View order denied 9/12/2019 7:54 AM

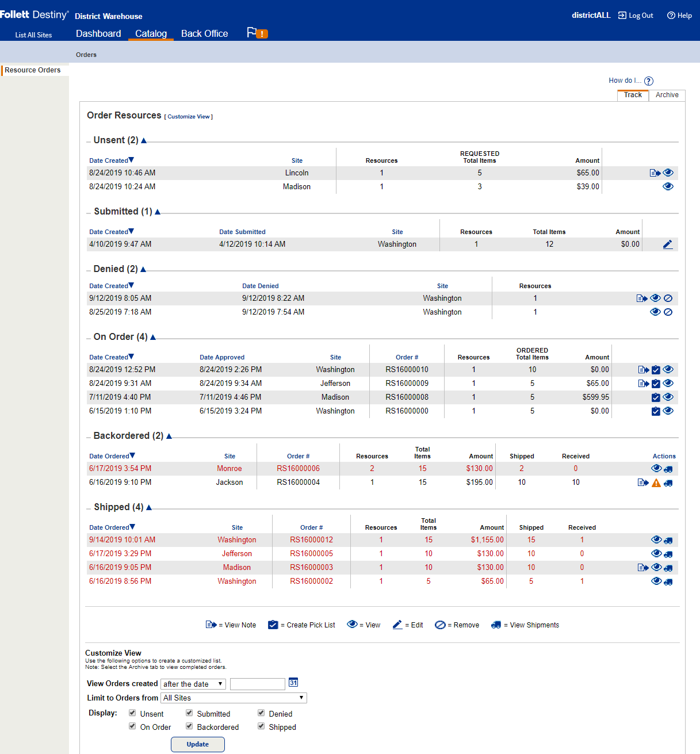point(655,312)
